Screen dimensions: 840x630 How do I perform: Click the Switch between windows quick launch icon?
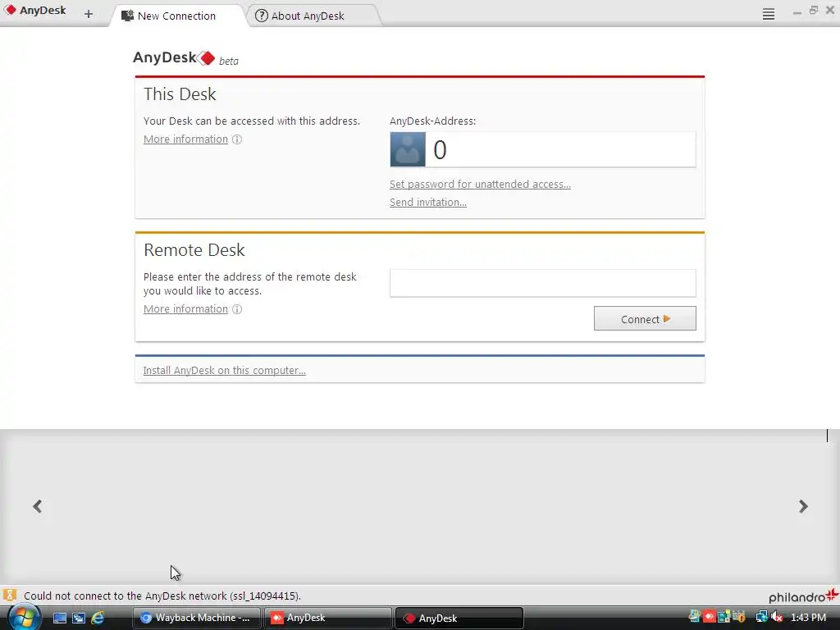point(79,619)
